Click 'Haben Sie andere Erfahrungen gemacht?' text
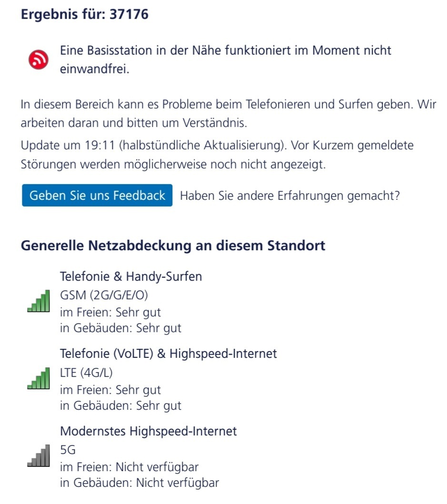 tap(290, 196)
